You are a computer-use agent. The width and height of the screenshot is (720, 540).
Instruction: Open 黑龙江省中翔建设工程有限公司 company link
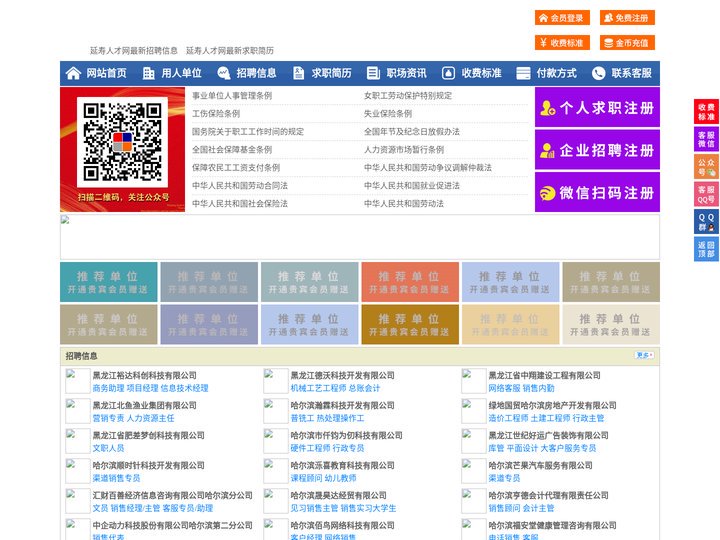point(545,375)
